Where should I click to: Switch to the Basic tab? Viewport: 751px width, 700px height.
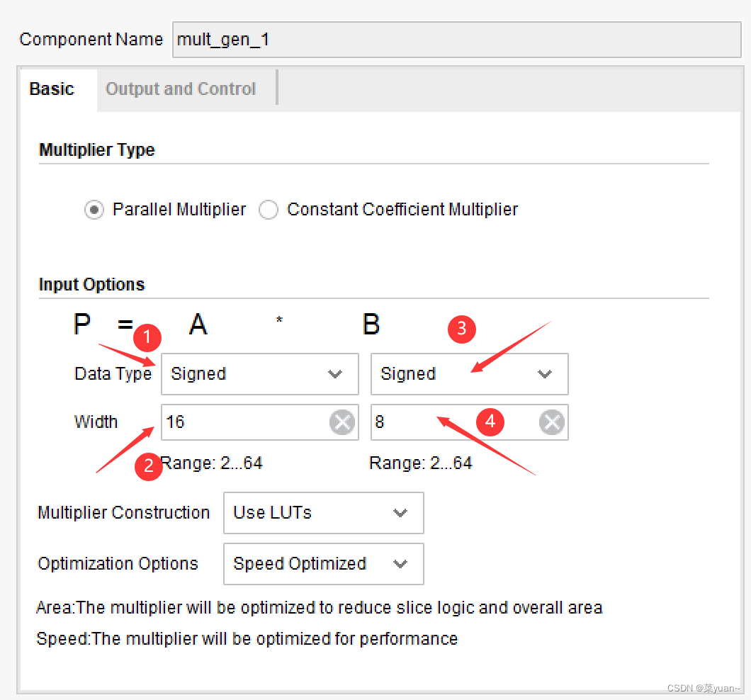click(52, 89)
